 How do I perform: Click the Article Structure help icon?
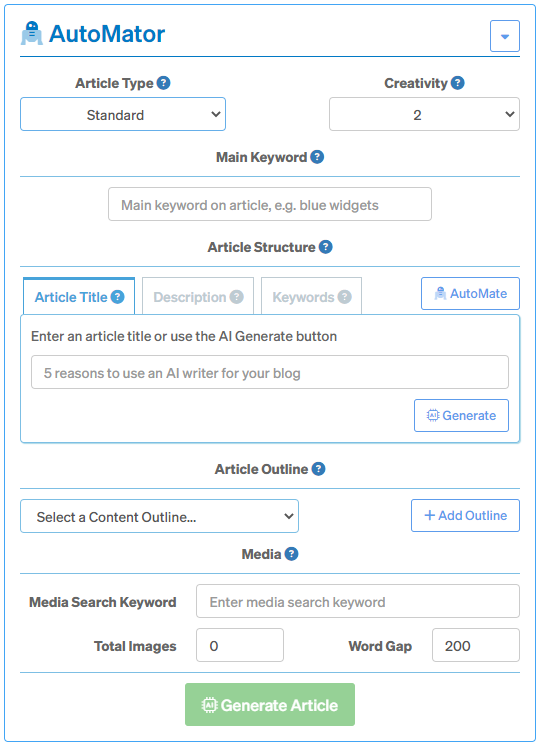pyautogui.click(x=325, y=247)
